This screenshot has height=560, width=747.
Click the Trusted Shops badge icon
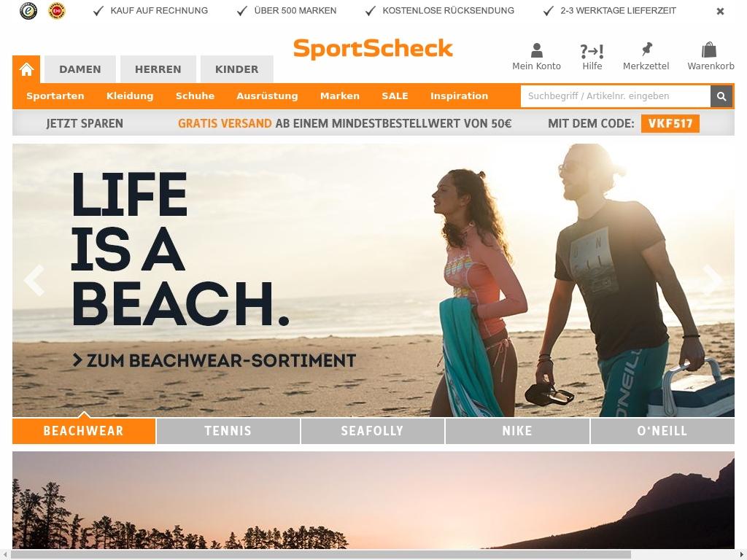pos(28,10)
